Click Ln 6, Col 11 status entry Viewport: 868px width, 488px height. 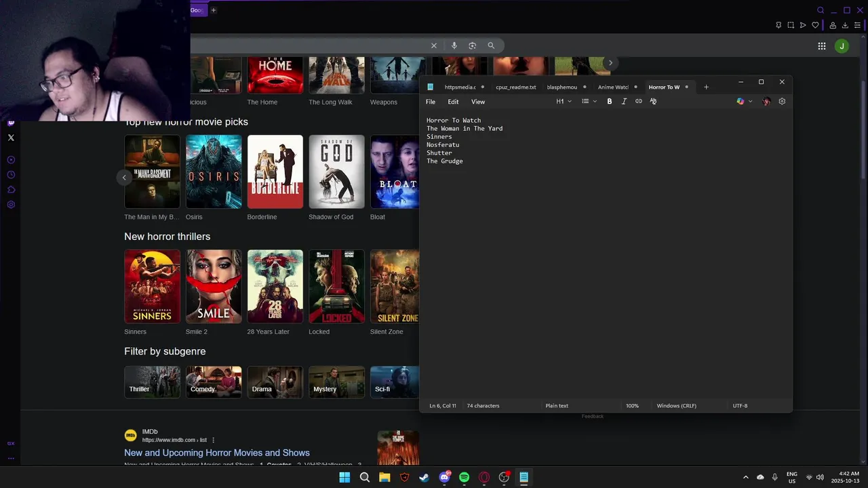click(443, 406)
